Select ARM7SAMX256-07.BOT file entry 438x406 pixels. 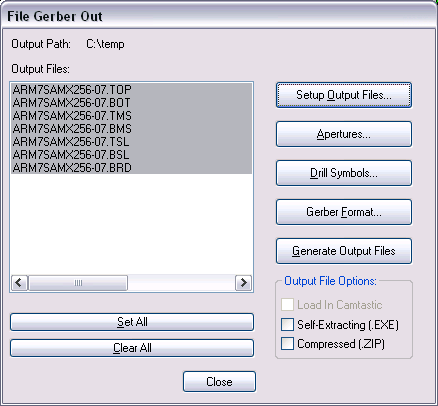coord(131,103)
